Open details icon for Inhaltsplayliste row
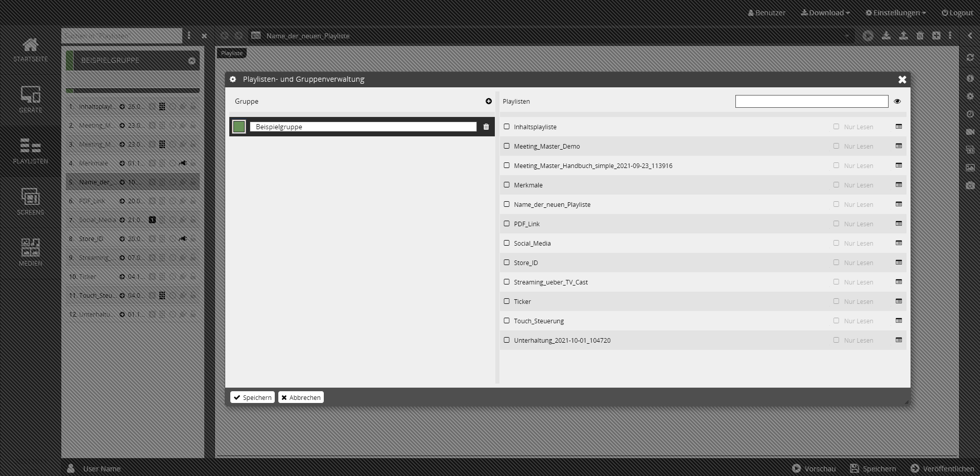 [899, 127]
